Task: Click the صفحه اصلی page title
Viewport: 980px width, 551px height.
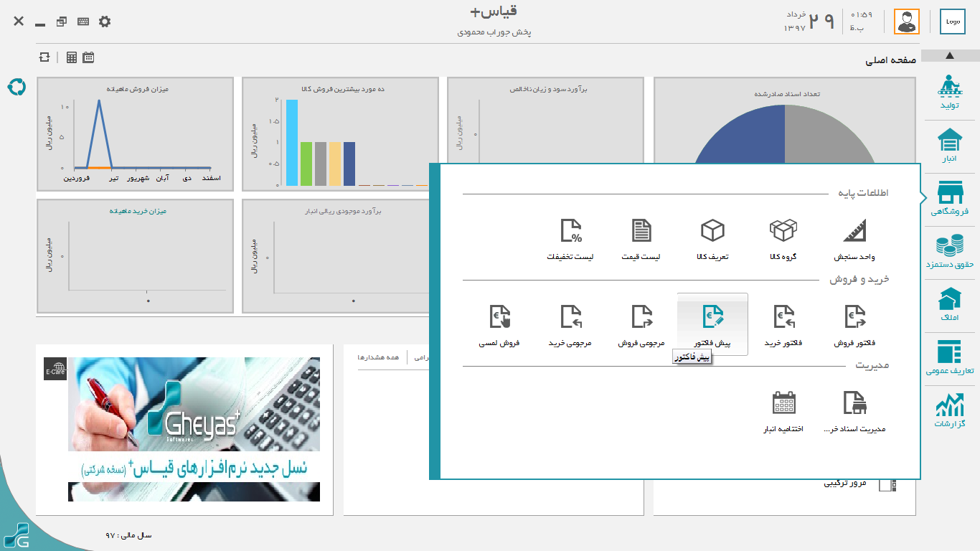Action: [x=890, y=61]
